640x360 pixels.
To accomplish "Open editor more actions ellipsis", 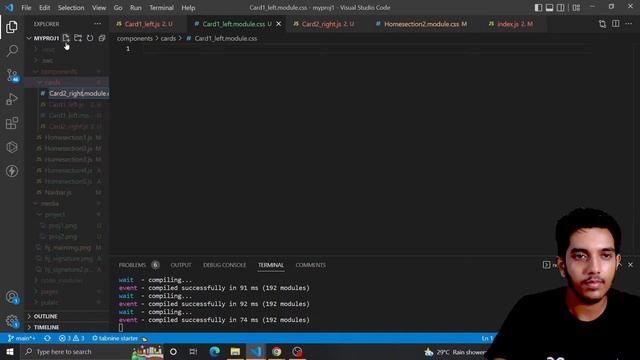I will (x=629, y=24).
